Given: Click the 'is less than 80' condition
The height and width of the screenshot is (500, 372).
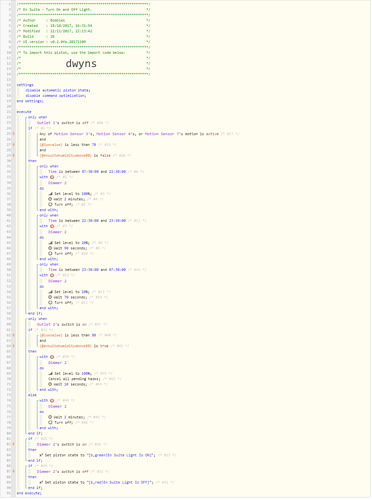Looking at the screenshot, I should [x=68, y=335].
